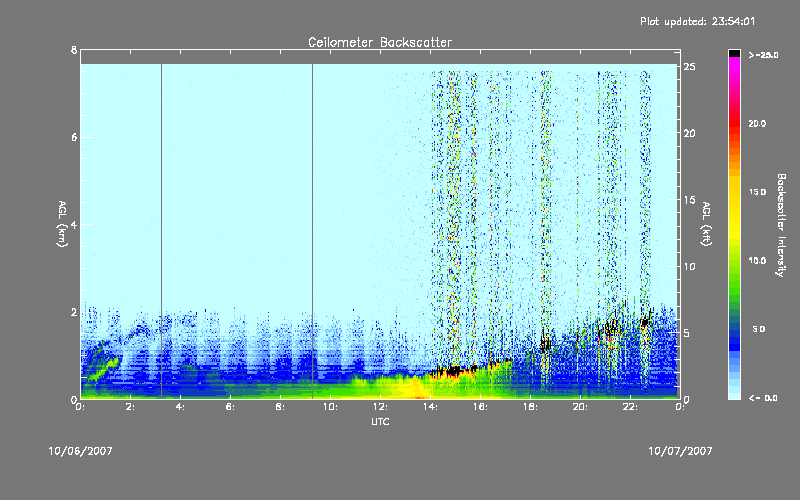Click the '20:' hour tick on UTC axis

580,407
